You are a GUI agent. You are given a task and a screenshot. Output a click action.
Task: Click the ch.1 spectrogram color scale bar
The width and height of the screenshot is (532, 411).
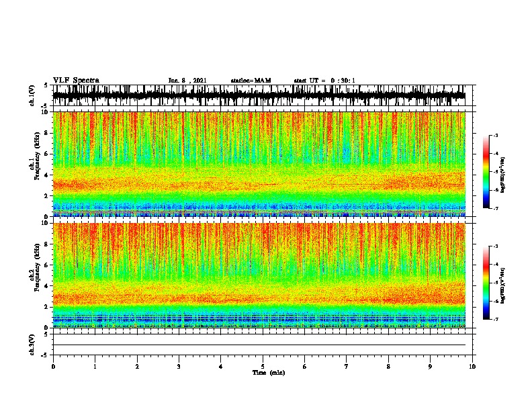coord(486,172)
